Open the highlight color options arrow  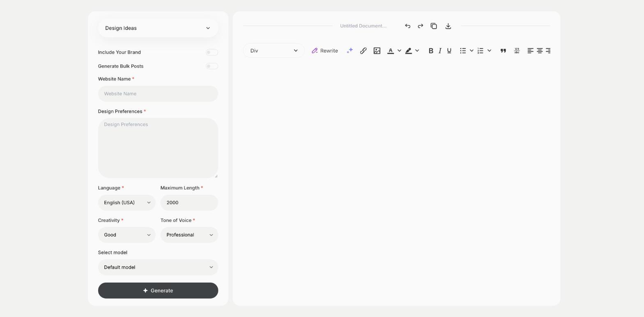pos(417,50)
